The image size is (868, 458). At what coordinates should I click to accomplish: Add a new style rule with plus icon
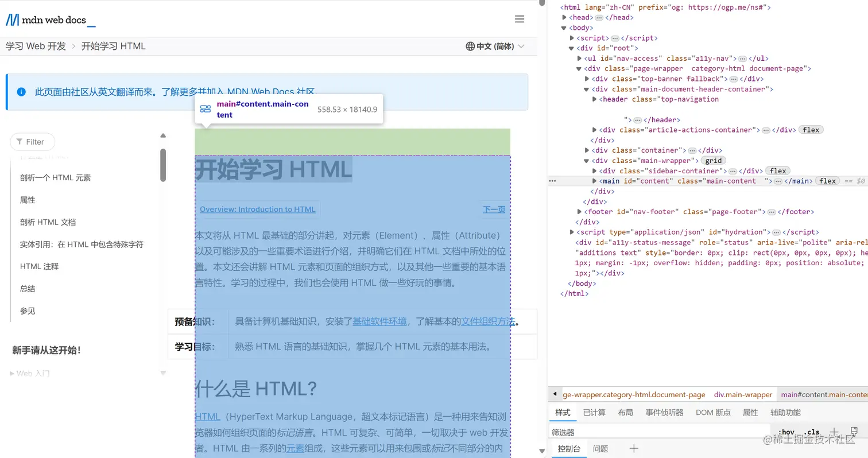[835, 432]
